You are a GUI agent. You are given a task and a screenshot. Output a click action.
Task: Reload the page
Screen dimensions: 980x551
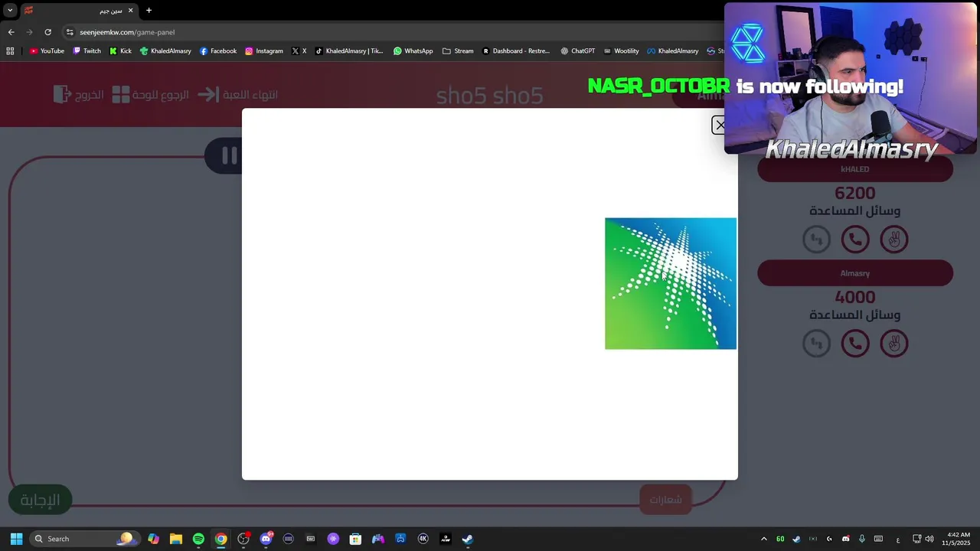pyautogui.click(x=47, y=32)
